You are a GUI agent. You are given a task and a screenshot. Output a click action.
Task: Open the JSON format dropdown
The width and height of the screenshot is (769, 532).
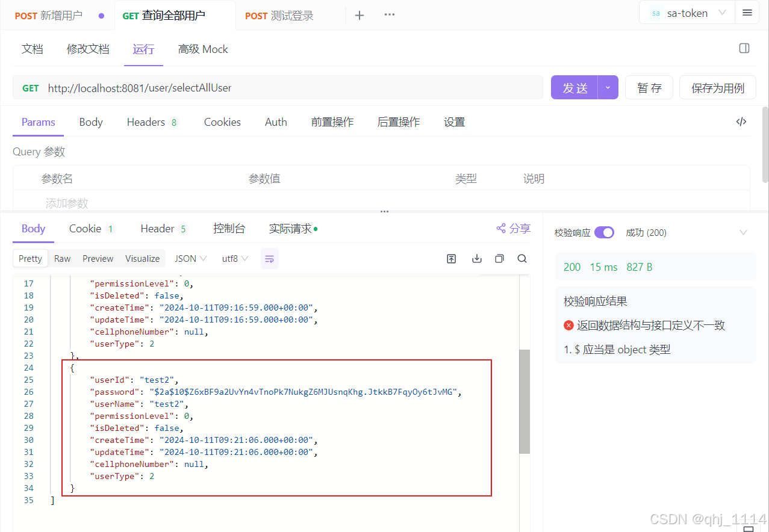(191, 259)
